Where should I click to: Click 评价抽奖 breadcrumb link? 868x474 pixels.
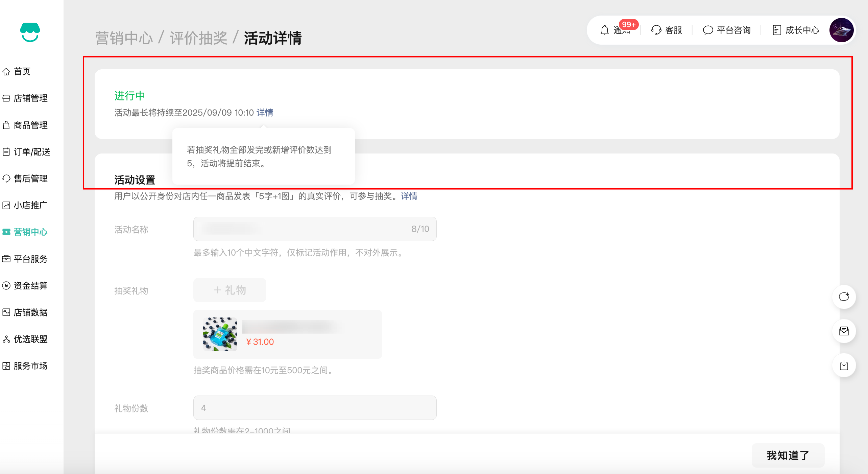point(198,38)
